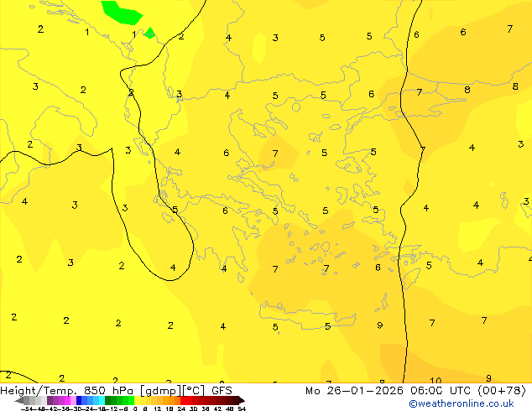The image size is (532, 411).
Task: Click the 'Mo' weekday label
Action: [313, 390]
